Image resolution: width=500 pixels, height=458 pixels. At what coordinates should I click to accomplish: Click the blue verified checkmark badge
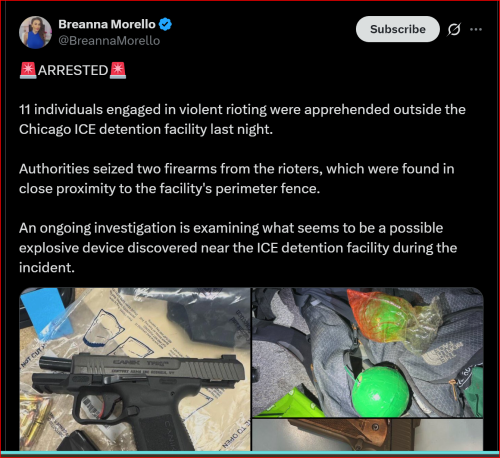click(x=165, y=24)
